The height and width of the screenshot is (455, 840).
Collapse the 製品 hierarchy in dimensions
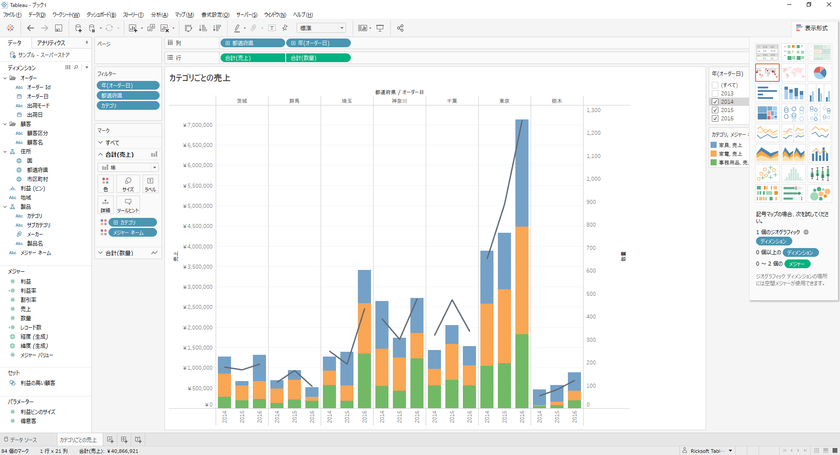[5, 206]
